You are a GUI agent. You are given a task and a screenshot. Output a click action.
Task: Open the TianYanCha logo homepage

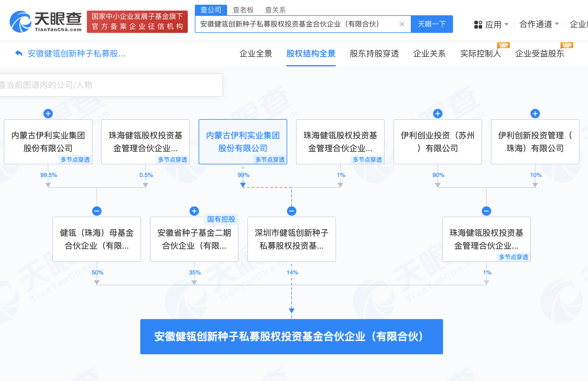tap(45, 22)
